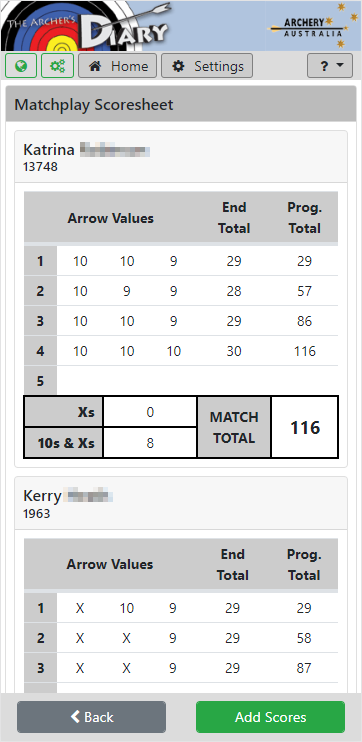Image resolution: width=362 pixels, height=742 pixels.
Task: Click Katrina's end 4 total of 30
Action: pyautogui.click(x=234, y=351)
